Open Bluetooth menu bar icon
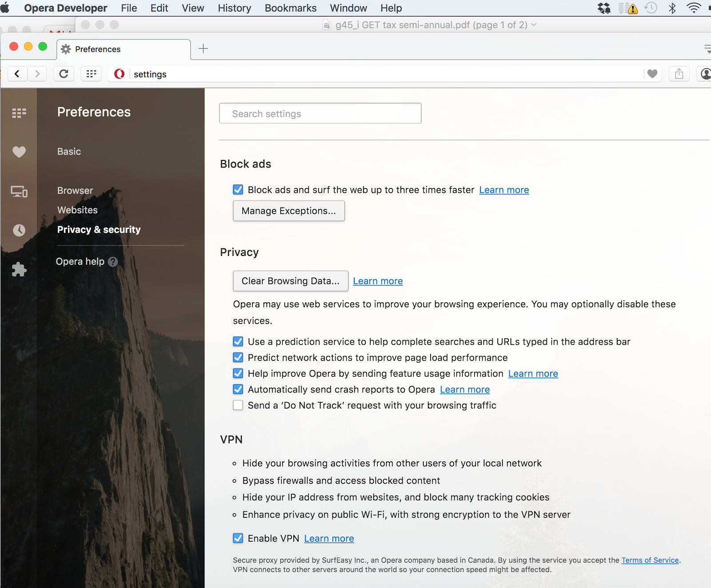This screenshot has height=588, width=711. pyautogui.click(x=672, y=8)
